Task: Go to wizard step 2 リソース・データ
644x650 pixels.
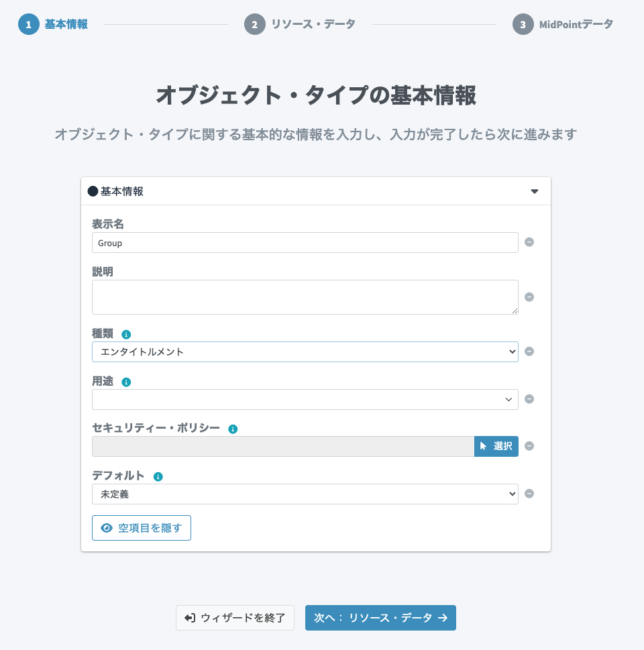Action: pos(299,24)
